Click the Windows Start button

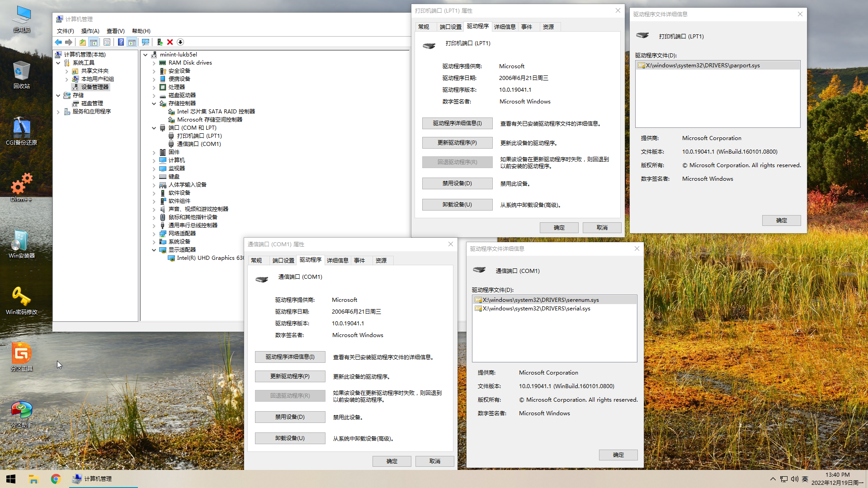(x=11, y=479)
